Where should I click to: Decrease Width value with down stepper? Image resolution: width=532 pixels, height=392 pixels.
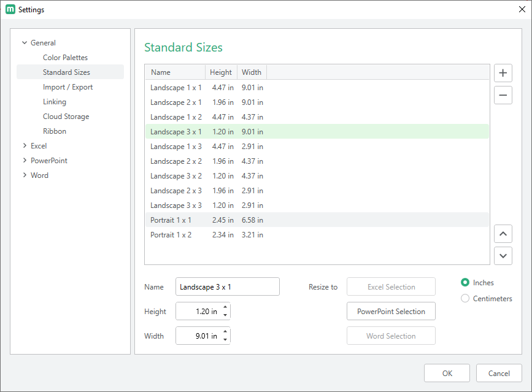point(225,340)
